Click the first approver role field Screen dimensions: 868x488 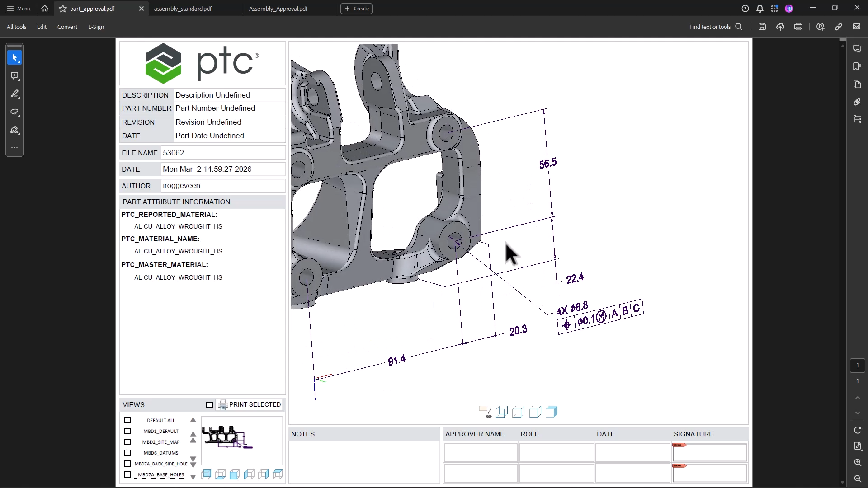pos(557,452)
